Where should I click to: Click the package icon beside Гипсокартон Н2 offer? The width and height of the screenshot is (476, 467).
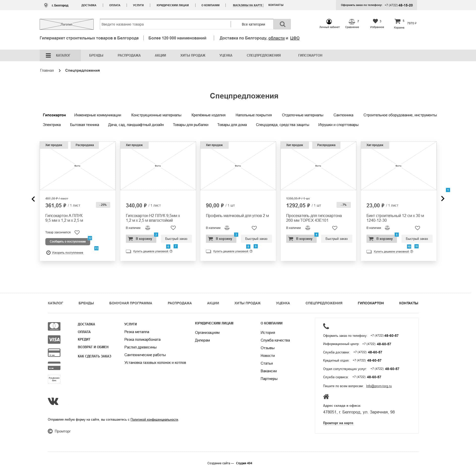click(128, 251)
